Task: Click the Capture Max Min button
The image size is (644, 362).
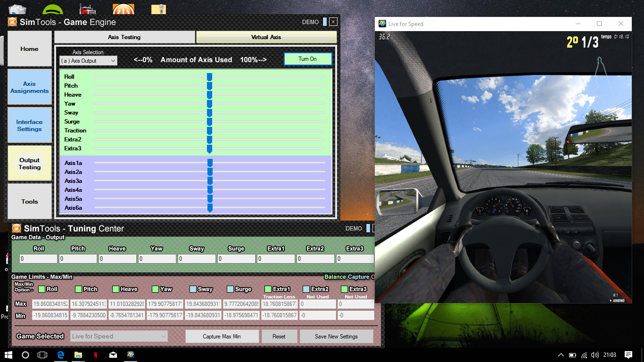Action: click(222, 337)
